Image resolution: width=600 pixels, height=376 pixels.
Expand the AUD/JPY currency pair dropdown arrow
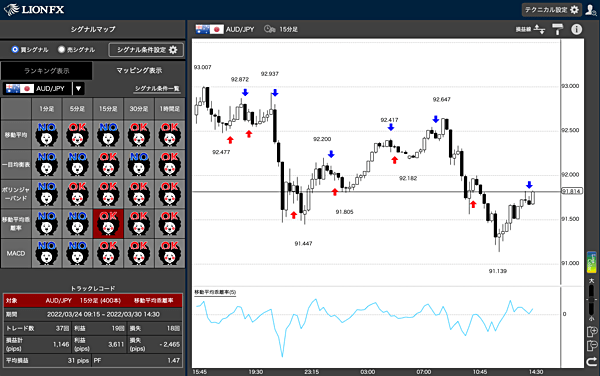tap(78, 88)
